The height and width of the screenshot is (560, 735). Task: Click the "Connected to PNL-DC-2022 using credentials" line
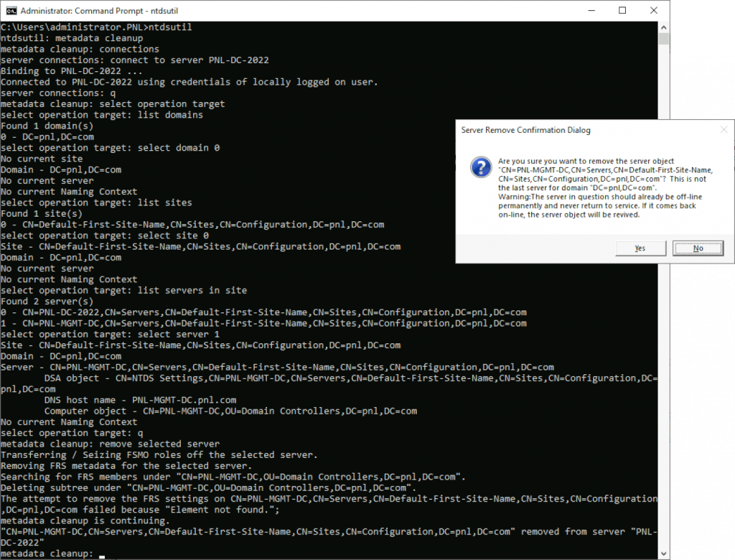coord(189,82)
